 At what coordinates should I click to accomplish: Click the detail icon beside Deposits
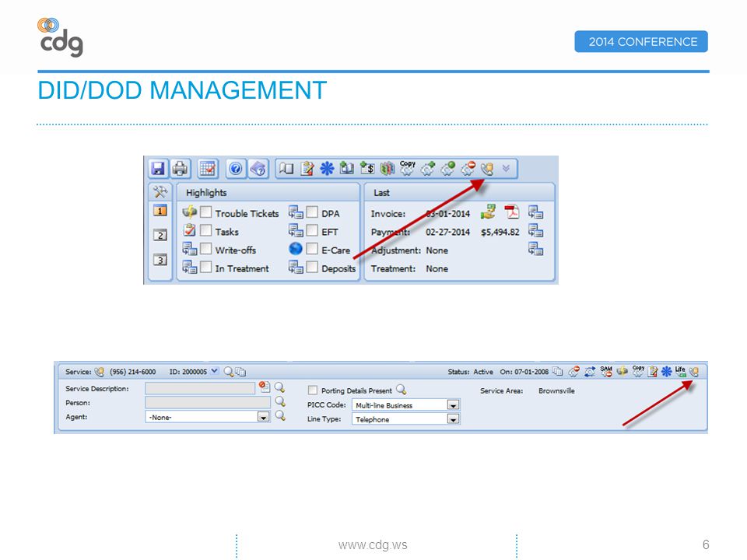tap(296, 267)
